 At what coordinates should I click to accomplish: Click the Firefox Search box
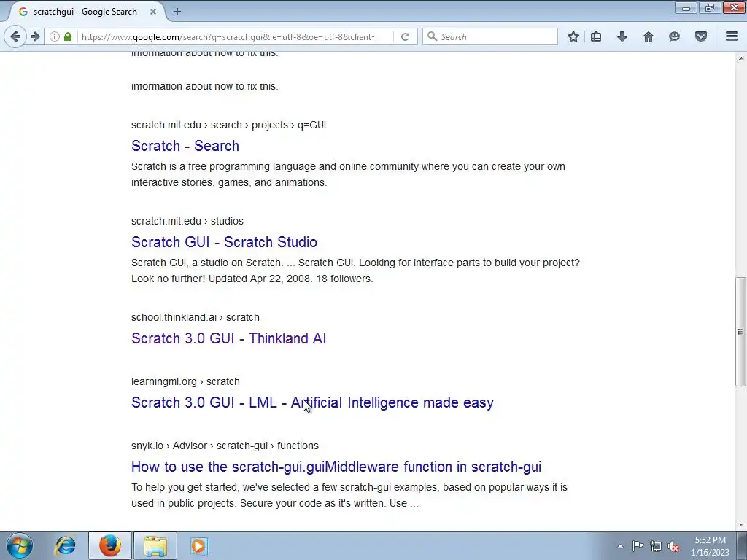click(490, 36)
